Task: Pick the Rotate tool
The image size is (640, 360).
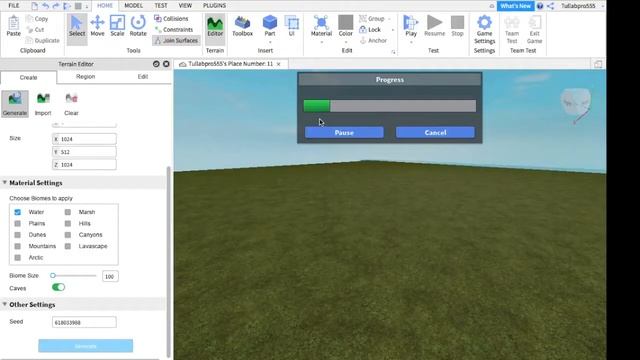Action: [x=138, y=26]
